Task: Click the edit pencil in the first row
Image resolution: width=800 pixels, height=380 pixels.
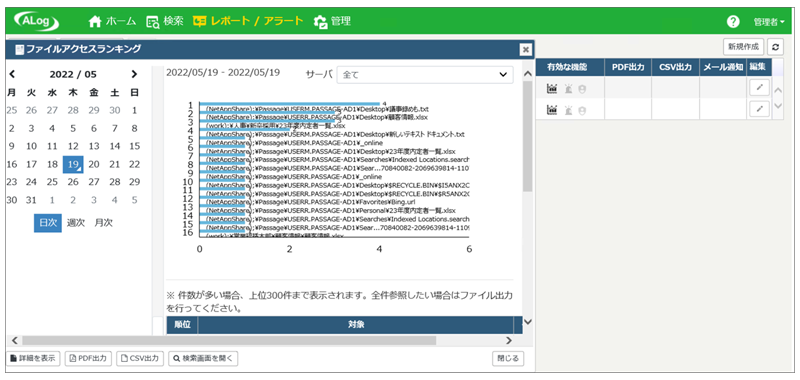Action: (x=760, y=88)
